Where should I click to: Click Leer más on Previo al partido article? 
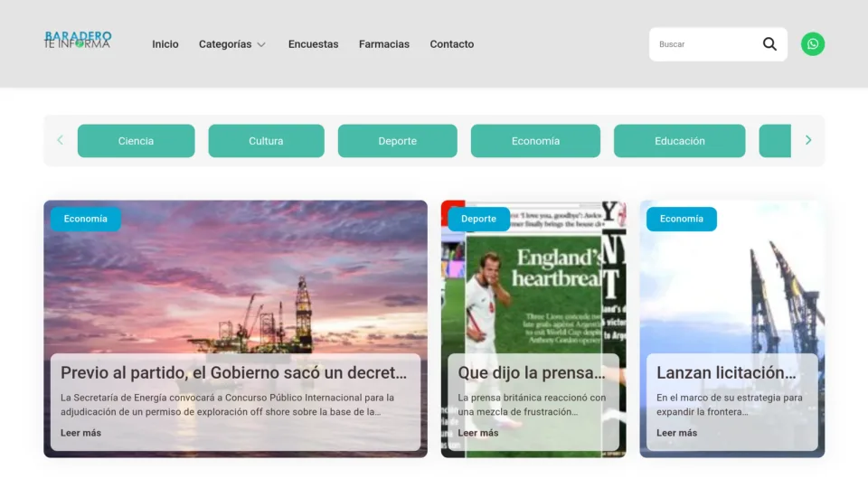pyautogui.click(x=80, y=433)
